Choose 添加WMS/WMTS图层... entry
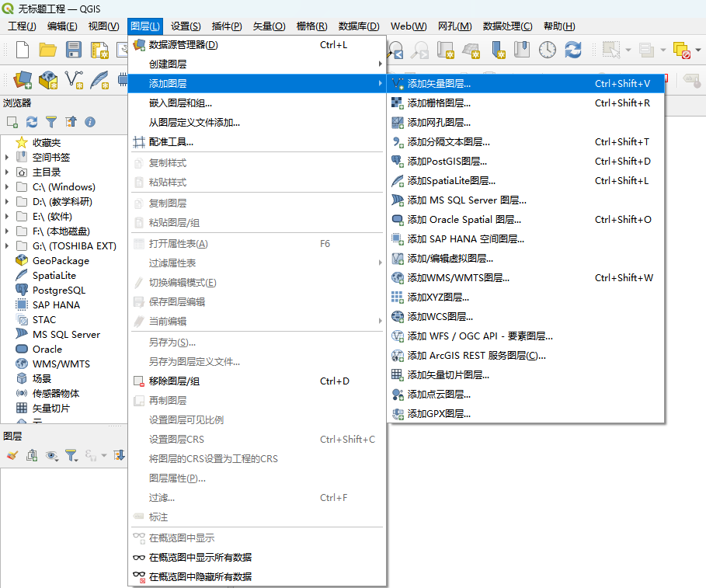This screenshot has height=588, width=706. pos(525,278)
